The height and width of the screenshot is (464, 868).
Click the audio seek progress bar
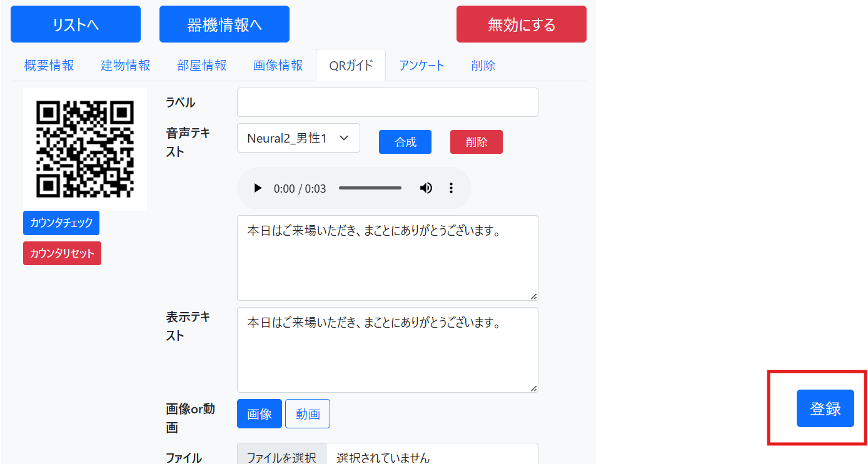point(370,188)
